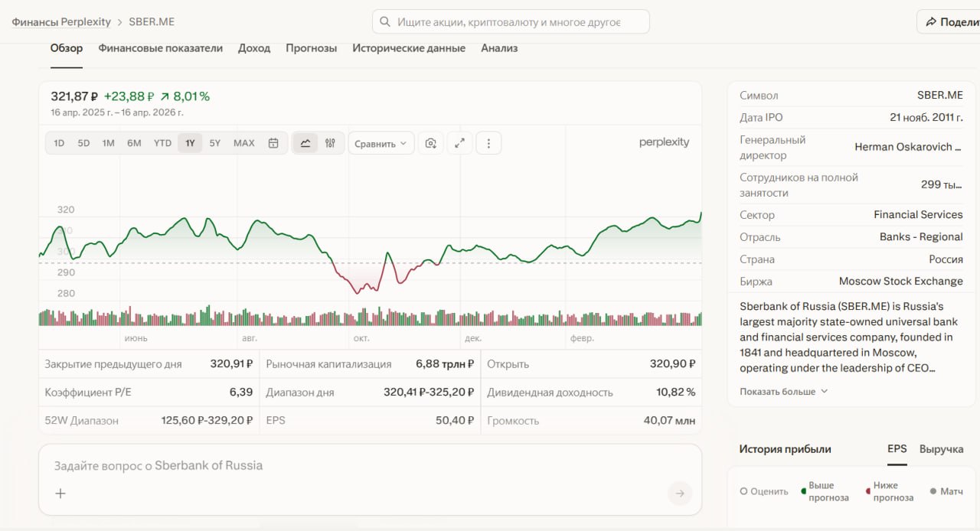This screenshot has height=531, width=980.
Task: Click the P/E ratio value 6,39
Action: tap(241, 393)
